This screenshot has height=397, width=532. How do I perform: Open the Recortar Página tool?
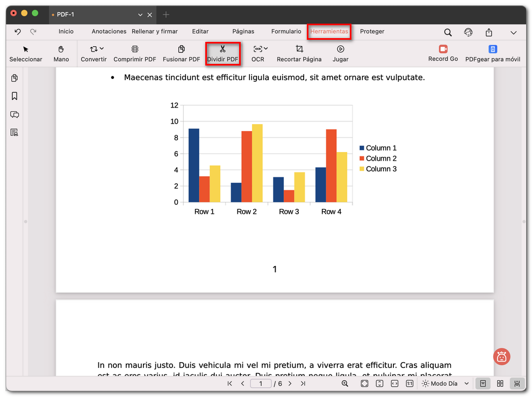tap(299, 53)
